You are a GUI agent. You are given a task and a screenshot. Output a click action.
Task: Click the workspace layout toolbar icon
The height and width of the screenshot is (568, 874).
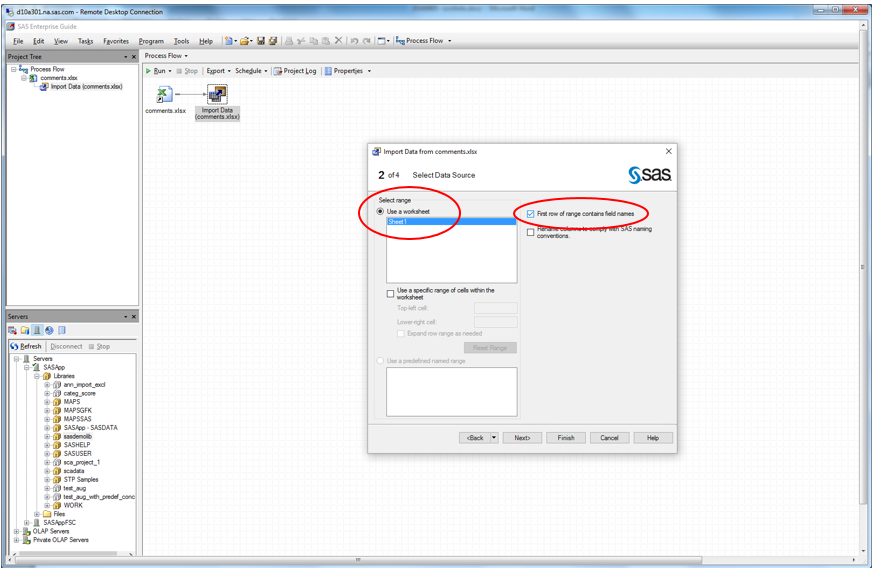381,41
